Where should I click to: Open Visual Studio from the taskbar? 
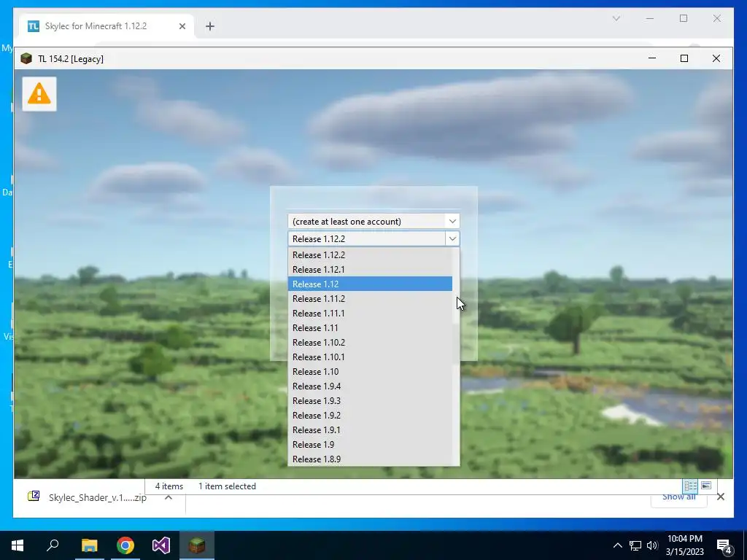161,545
